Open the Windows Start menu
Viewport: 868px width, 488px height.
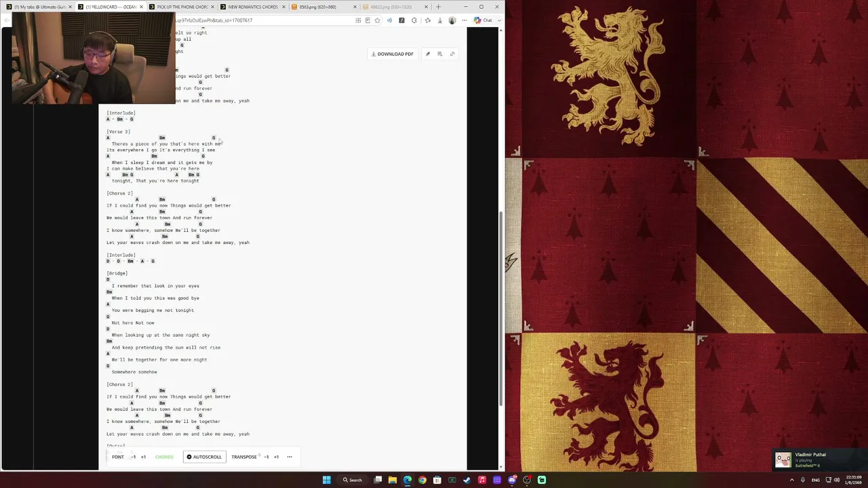click(x=326, y=480)
